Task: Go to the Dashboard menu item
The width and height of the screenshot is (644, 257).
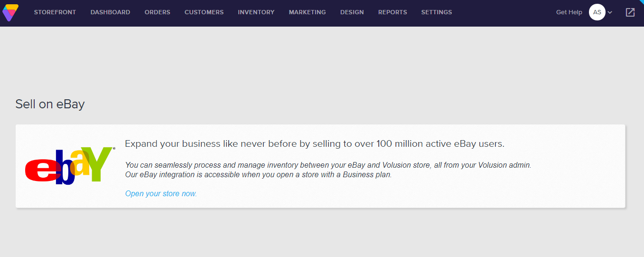Action: [x=110, y=12]
